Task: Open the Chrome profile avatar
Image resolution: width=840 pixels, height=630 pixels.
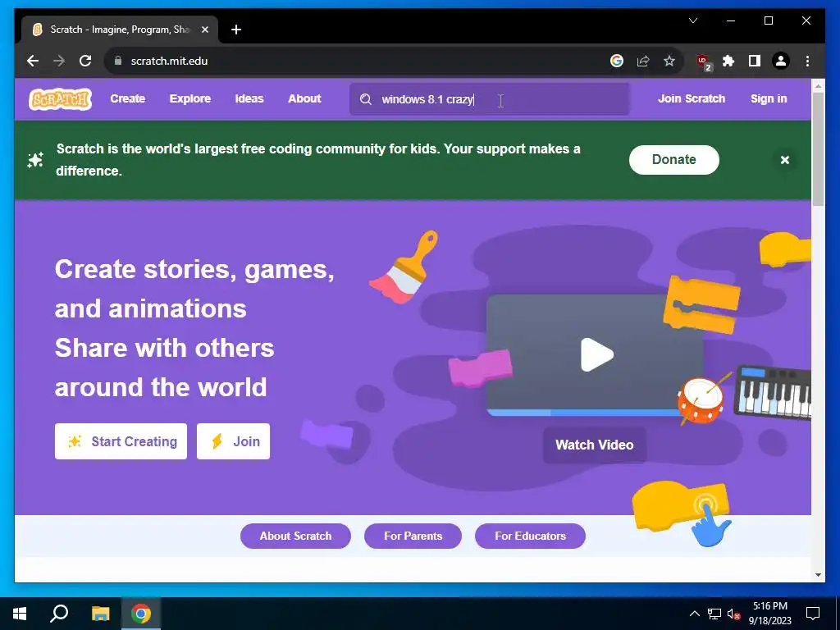Action: click(781, 61)
